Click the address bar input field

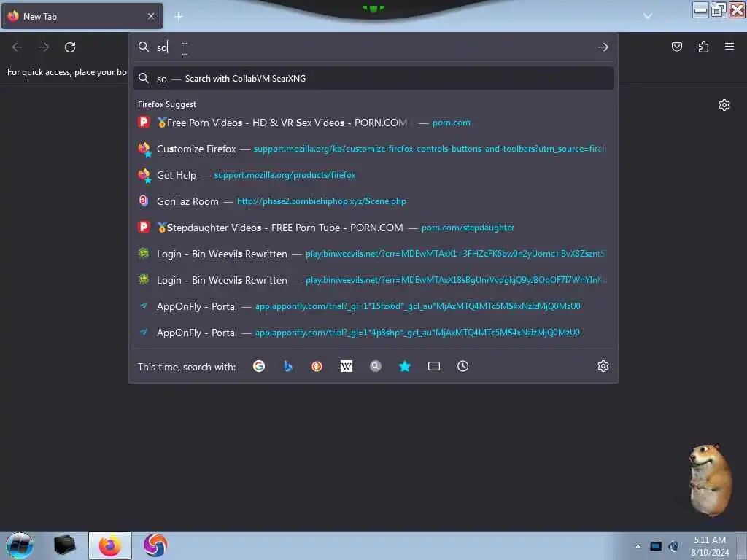(373, 47)
